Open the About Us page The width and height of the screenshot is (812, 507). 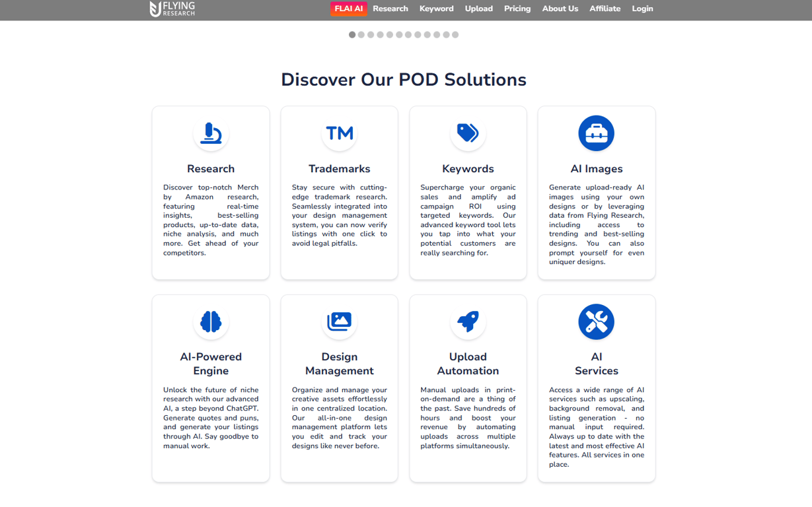pos(560,9)
